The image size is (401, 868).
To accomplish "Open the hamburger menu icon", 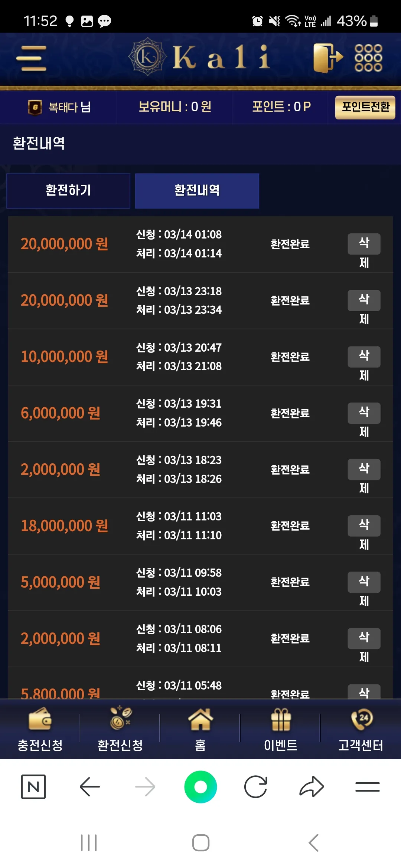I will (x=32, y=58).
